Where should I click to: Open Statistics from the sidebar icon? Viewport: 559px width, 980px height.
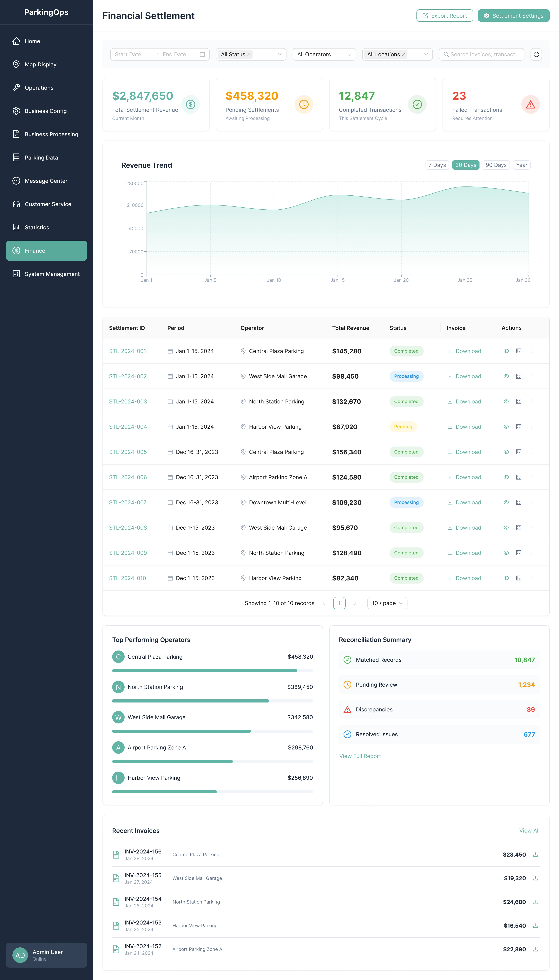click(x=16, y=227)
